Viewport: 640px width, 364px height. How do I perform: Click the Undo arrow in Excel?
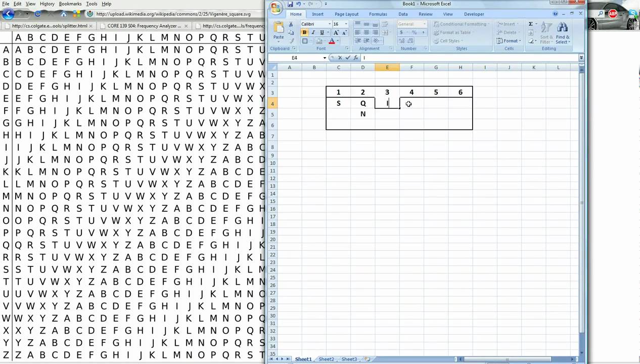point(298,4)
